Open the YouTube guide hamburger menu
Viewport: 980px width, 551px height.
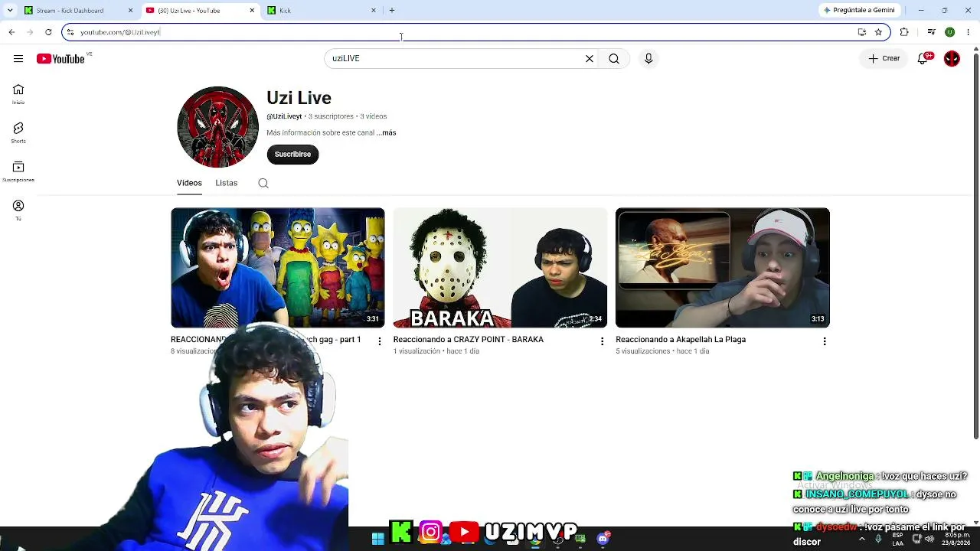point(18,59)
